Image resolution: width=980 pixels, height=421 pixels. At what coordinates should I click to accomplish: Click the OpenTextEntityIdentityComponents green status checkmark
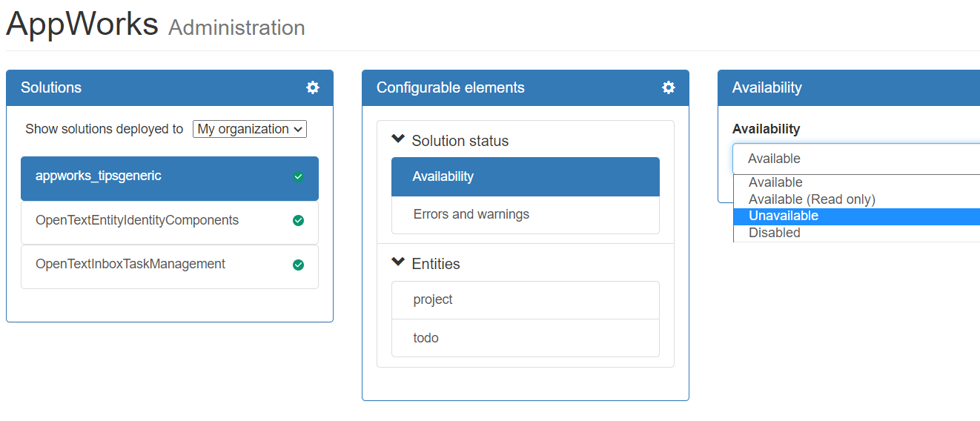[298, 221]
